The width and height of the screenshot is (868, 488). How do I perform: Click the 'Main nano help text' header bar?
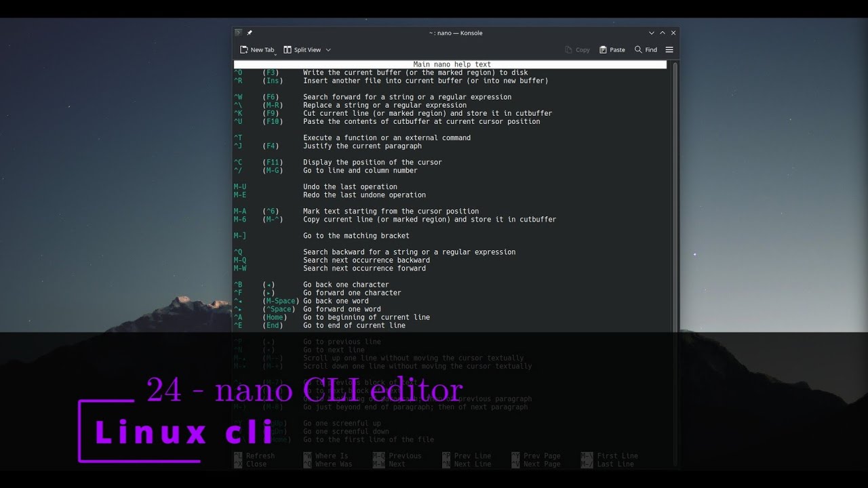click(x=450, y=64)
